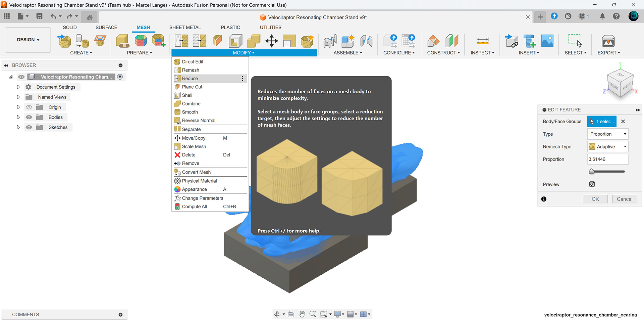This screenshot has height=321, width=644.
Task: Toggle visibility of the root component
Action: tap(21, 77)
